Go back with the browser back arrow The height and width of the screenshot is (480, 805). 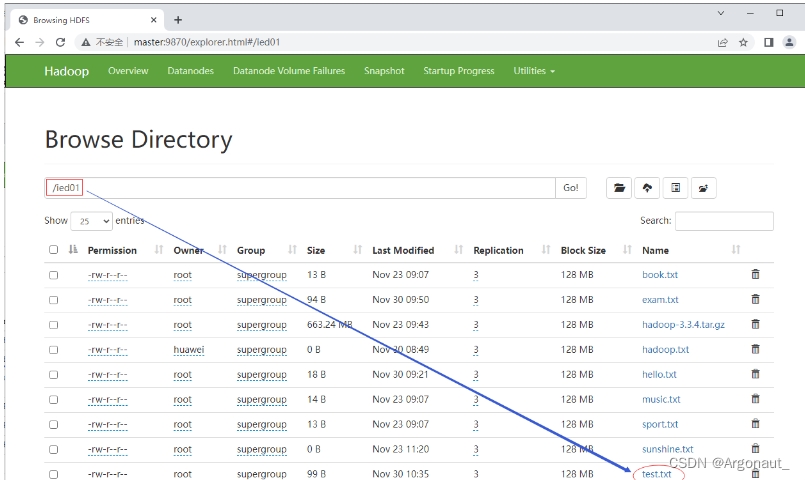coord(20,42)
